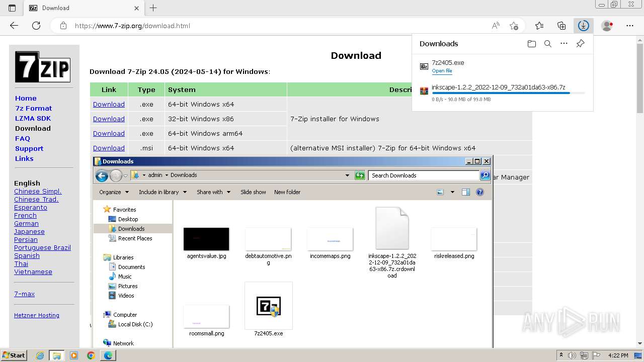644x362 pixels.
Task: Click Download link for .msi installer
Action: click(x=109, y=148)
